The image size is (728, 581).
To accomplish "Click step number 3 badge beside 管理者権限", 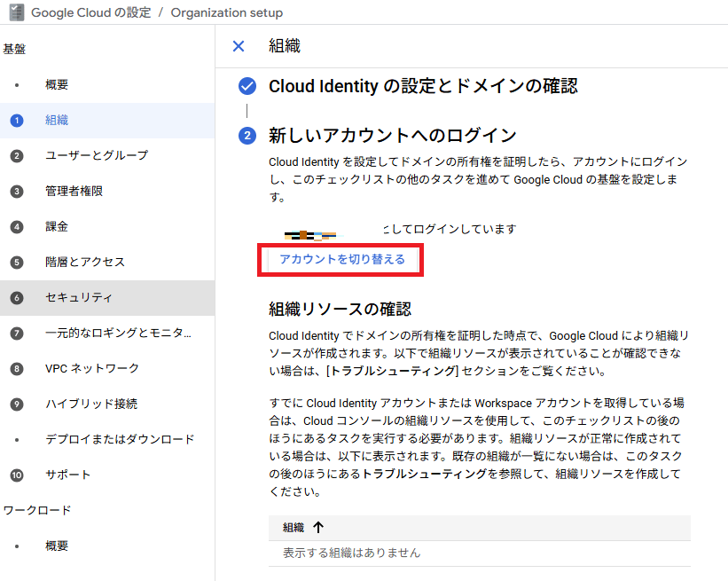I will pos(17,192).
